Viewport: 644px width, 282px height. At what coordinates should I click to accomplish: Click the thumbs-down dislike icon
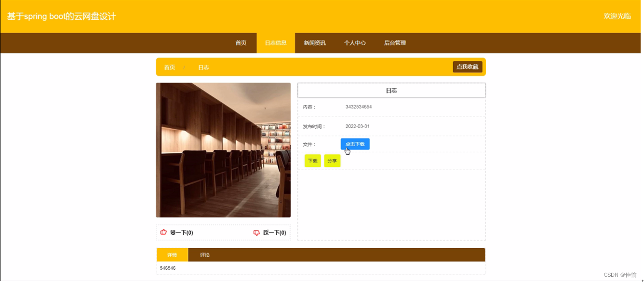point(256,233)
